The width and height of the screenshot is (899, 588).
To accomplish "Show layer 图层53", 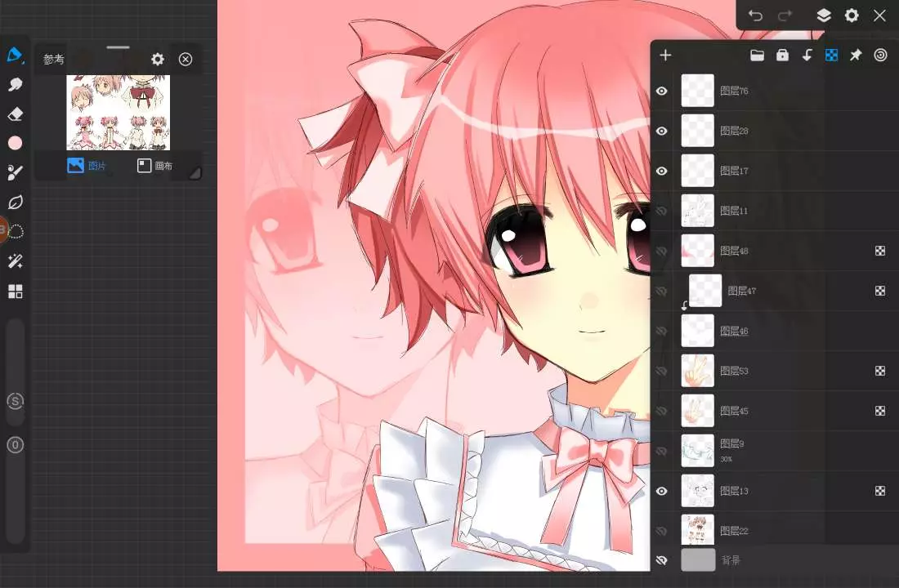I will point(662,371).
